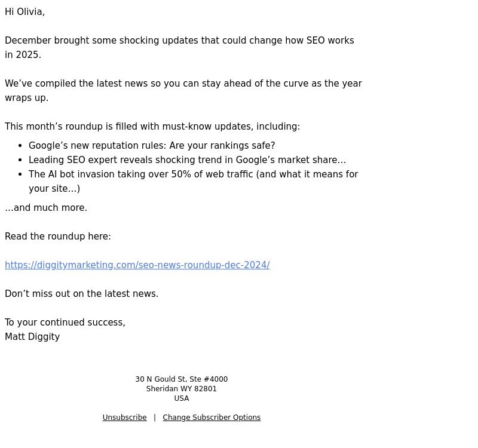Open Change Subscriber Options link

[212, 417]
